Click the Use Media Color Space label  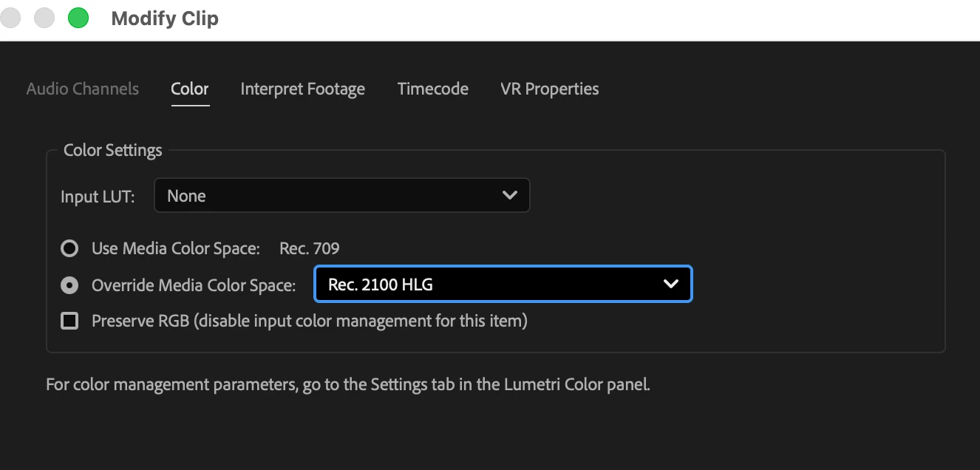176,248
